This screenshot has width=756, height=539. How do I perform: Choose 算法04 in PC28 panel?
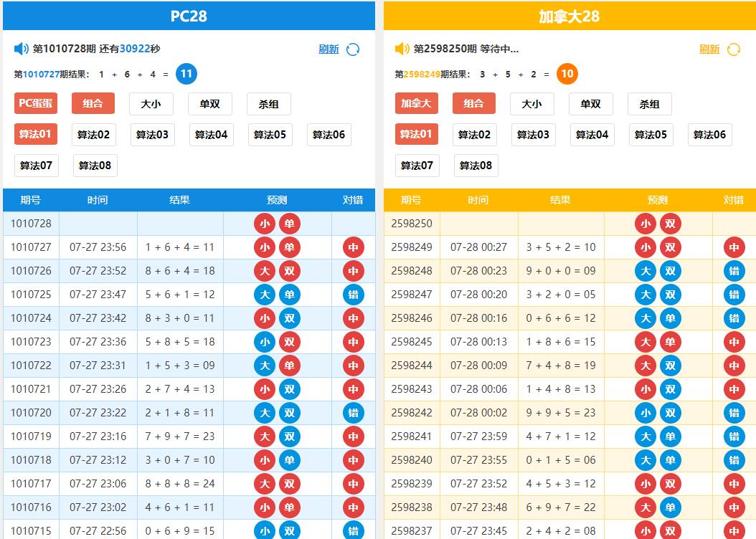tap(211, 135)
